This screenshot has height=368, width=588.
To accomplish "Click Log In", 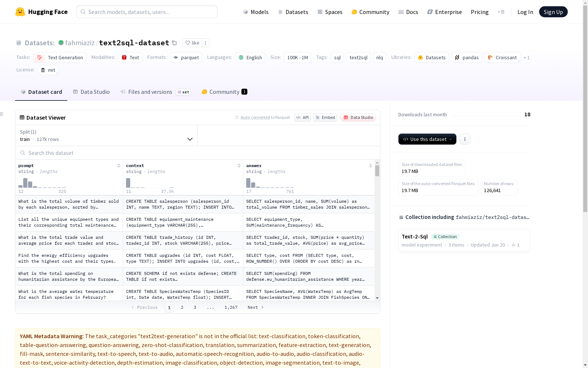I will coord(525,12).
